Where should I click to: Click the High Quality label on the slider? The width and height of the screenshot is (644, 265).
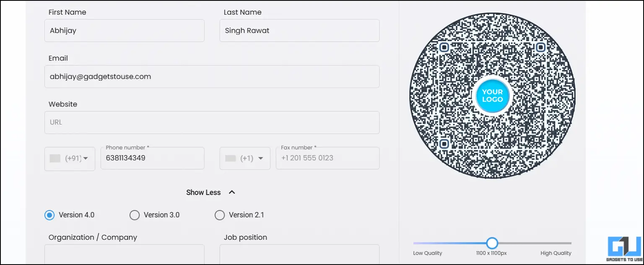click(556, 253)
